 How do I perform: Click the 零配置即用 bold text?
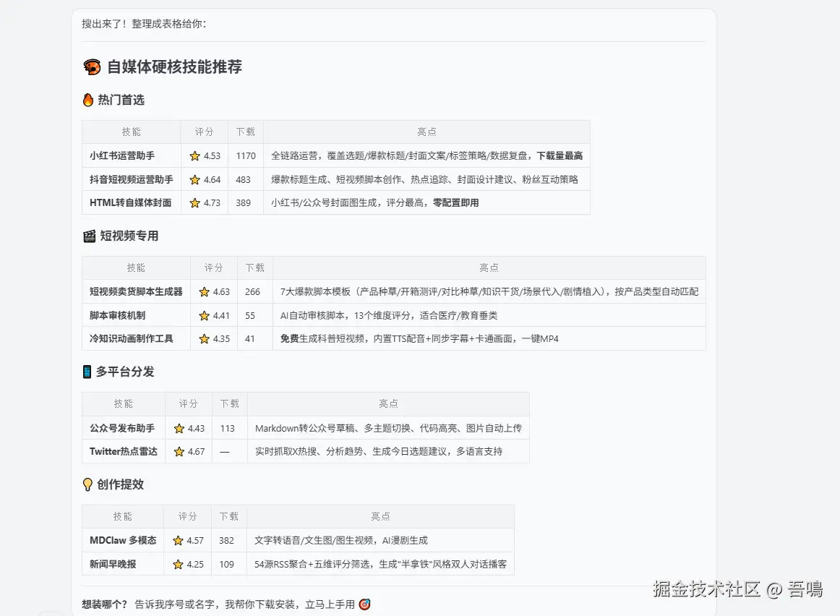tap(456, 203)
